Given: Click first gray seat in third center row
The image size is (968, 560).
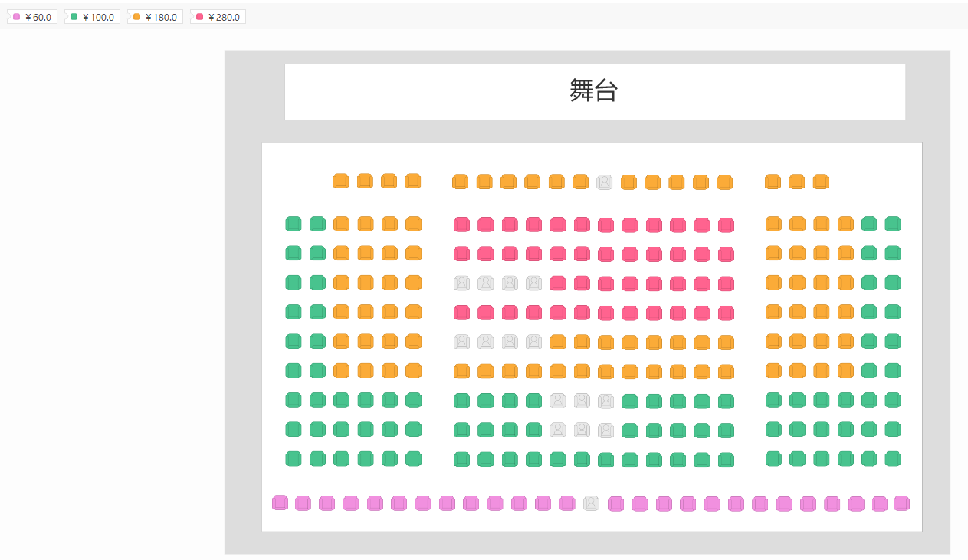Looking at the screenshot, I should click(x=461, y=283).
